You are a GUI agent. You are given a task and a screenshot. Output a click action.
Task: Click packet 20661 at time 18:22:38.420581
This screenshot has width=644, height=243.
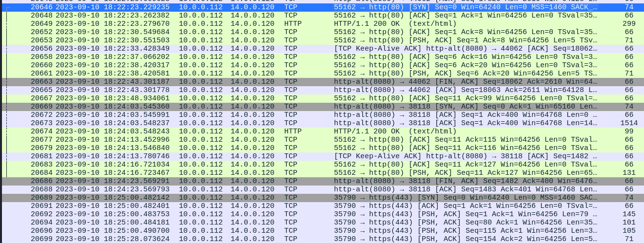(x=322, y=74)
